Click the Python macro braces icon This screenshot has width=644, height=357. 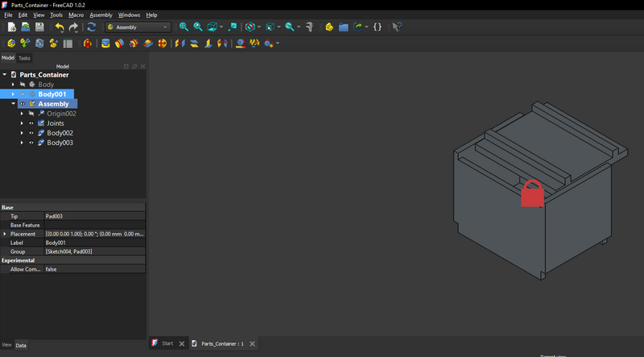pos(377,27)
